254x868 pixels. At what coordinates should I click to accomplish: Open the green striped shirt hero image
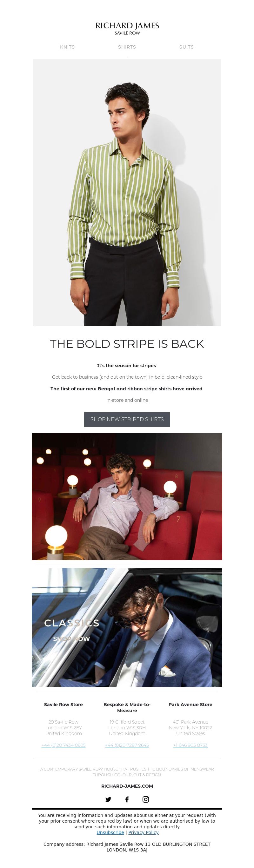point(127,192)
